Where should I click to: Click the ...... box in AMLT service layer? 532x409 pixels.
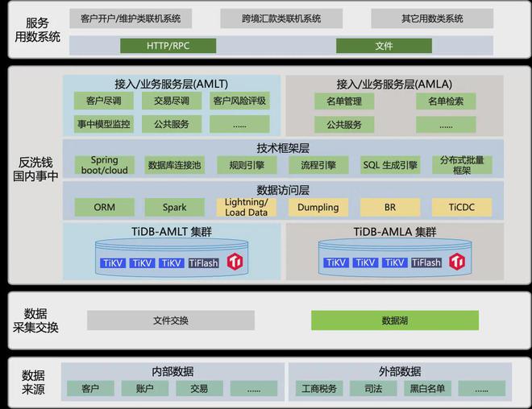coord(239,124)
